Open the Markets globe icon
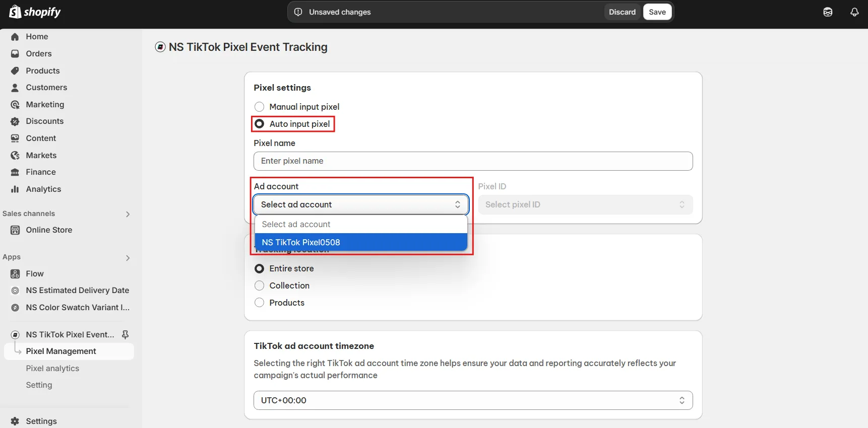Image resolution: width=868 pixels, height=428 pixels. pyautogui.click(x=15, y=156)
